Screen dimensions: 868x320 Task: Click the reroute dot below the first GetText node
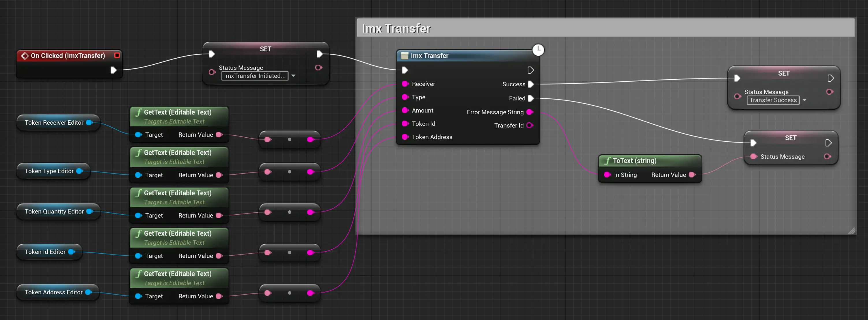coord(290,139)
